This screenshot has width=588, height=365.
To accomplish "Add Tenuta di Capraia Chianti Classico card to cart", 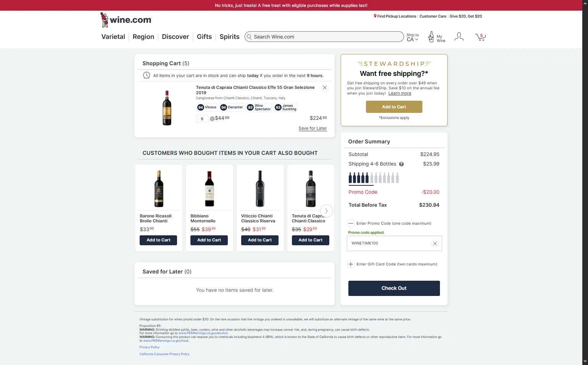I will pos(311,240).
